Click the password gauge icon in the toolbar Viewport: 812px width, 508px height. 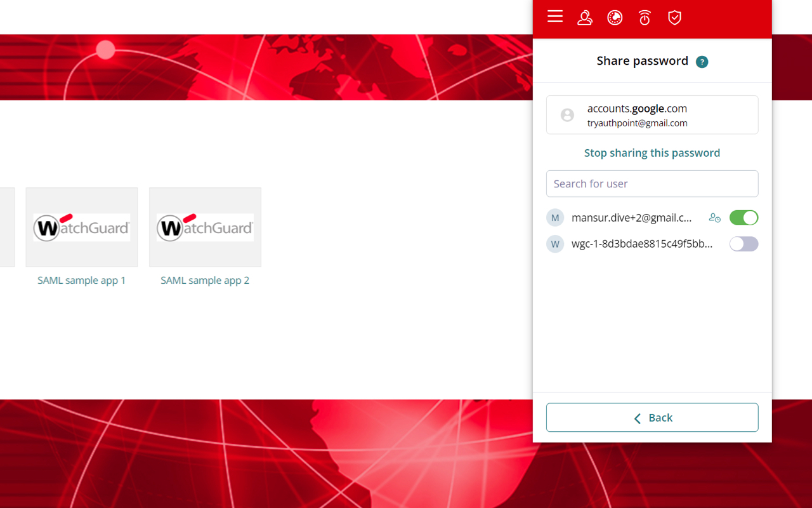click(615, 17)
